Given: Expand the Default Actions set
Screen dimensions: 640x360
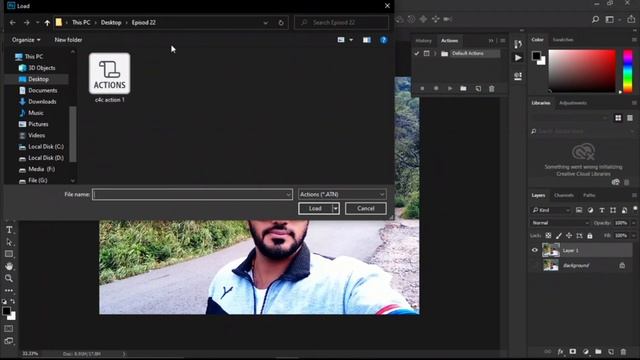Looking at the screenshot, I should (x=435, y=53).
